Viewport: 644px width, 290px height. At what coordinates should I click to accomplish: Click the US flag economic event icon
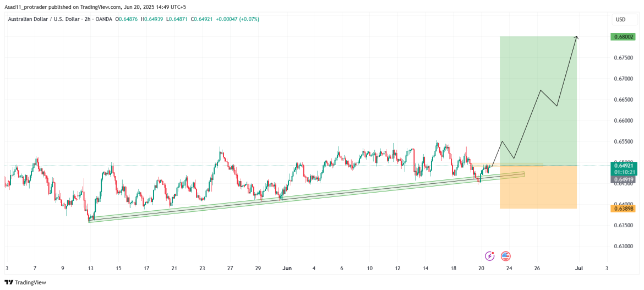pos(506,256)
